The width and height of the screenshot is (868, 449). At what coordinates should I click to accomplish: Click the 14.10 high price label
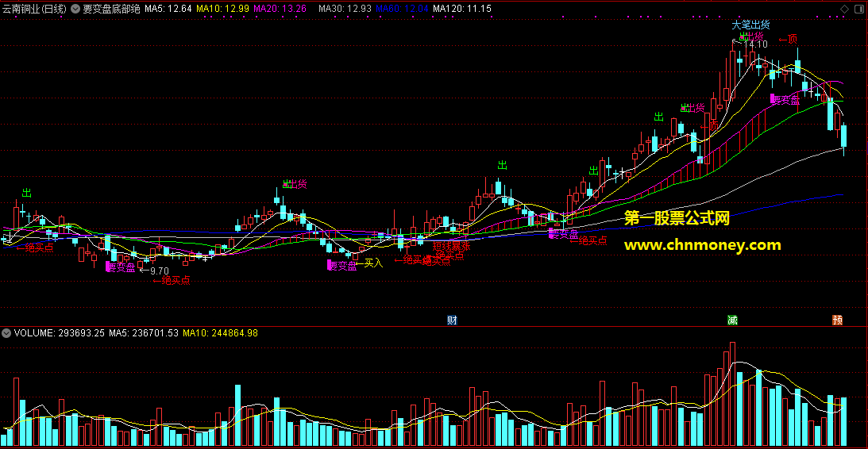click(756, 44)
